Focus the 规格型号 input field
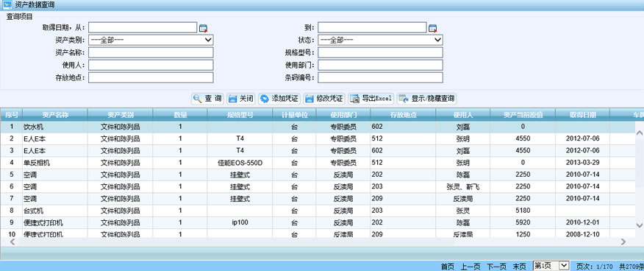 (x=380, y=52)
